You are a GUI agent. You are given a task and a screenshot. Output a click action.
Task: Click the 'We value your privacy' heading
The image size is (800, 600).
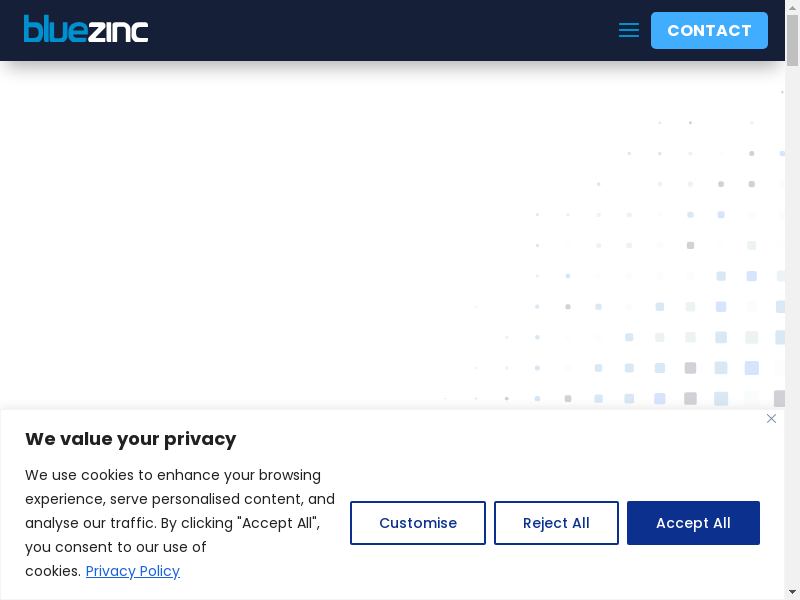click(130, 439)
